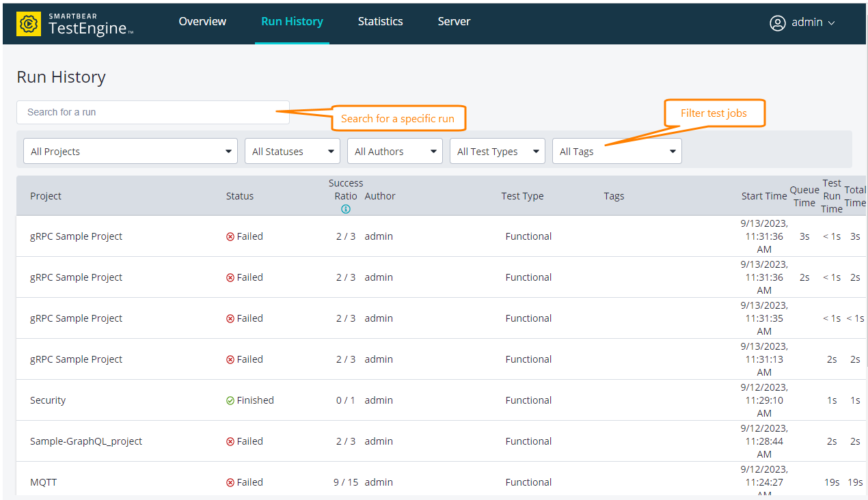868x500 pixels.
Task: Switch to the Overview tab
Action: coord(202,21)
